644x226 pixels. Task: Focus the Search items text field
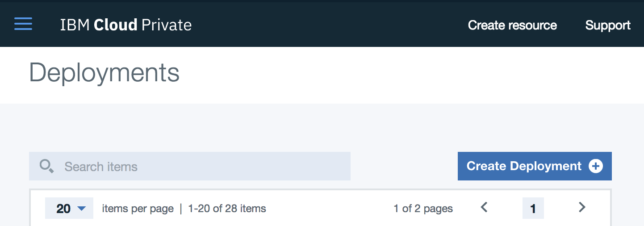point(190,166)
